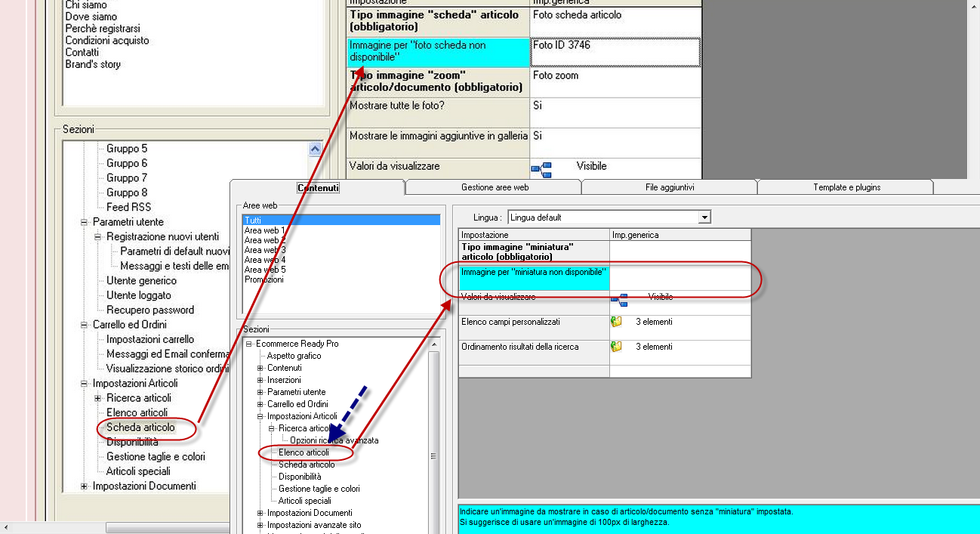Click the tree icon beside Visibile in front grid

click(619, 299)
